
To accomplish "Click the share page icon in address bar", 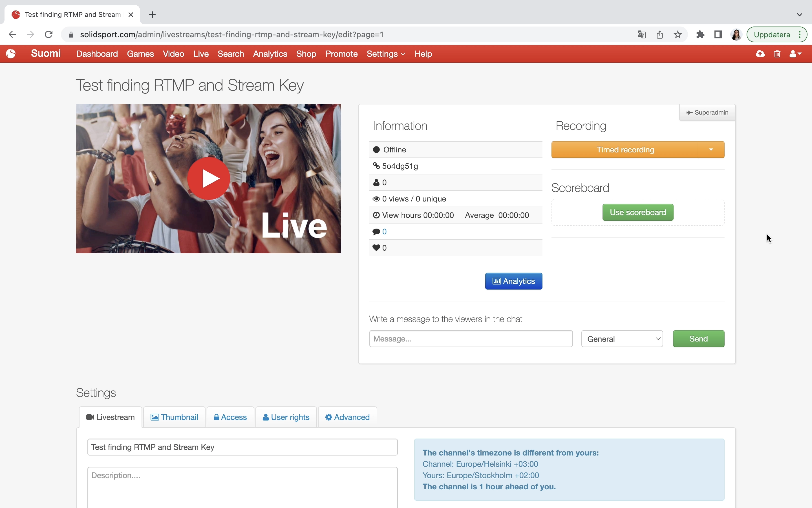I will [x=660, y=35].
